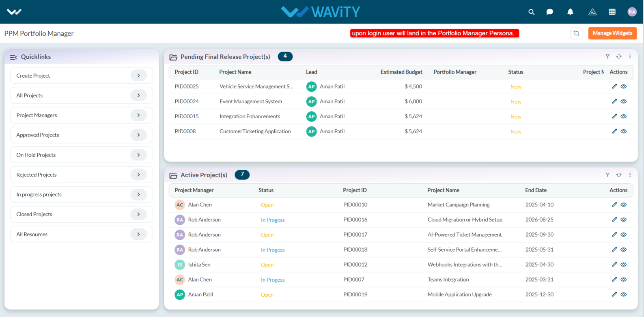644x317 pixels.
Task: Expand the On Hold Projects chevron
Action: pos(138,155)
